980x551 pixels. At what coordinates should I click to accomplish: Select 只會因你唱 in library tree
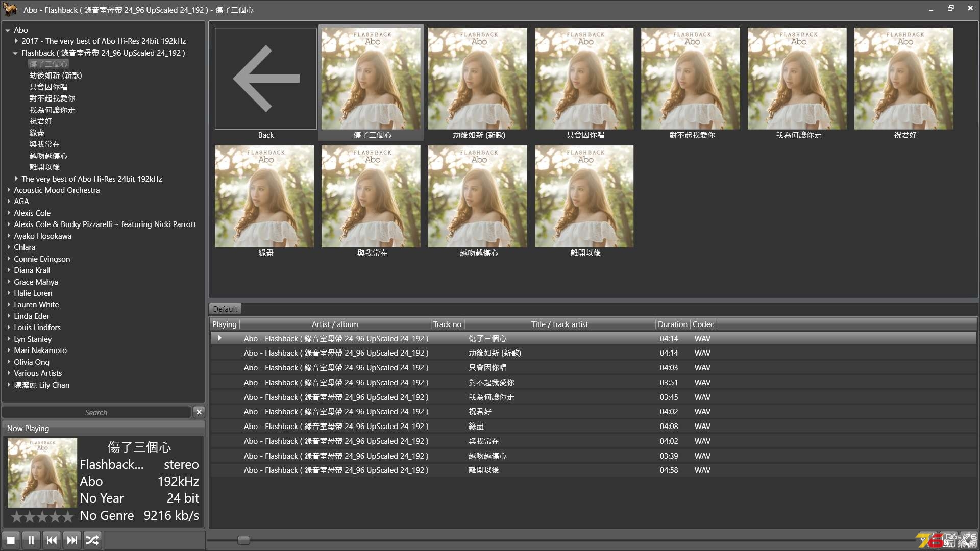tap(48, 87)
